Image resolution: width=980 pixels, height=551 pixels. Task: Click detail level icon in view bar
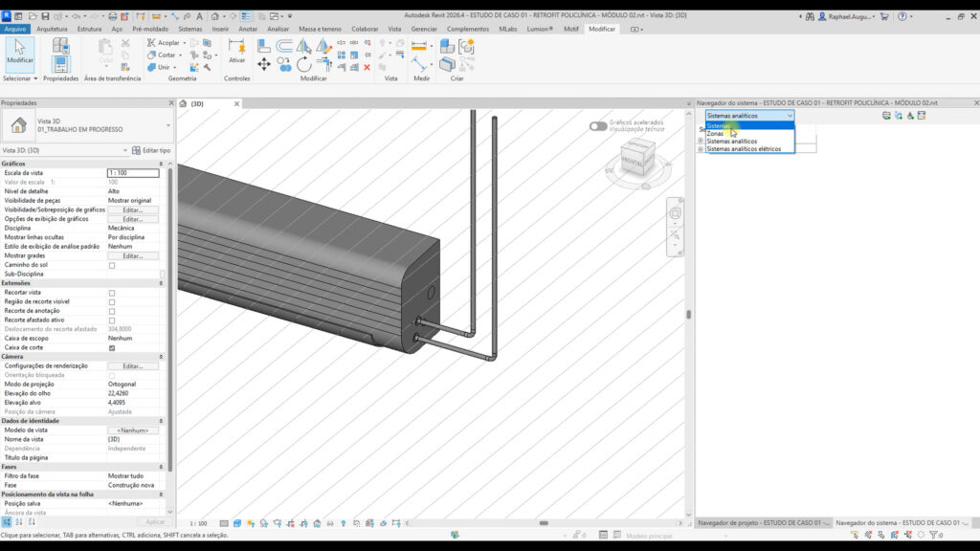click(224, 523)
